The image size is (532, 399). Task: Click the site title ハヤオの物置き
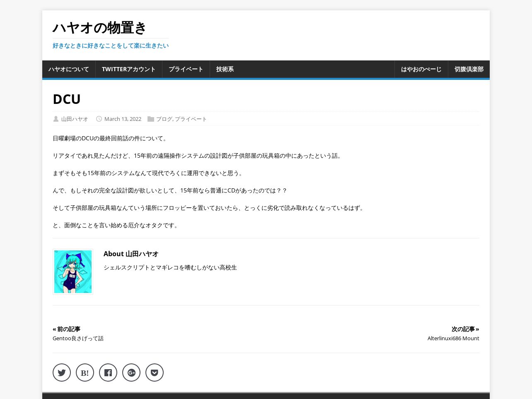[100, 28]
